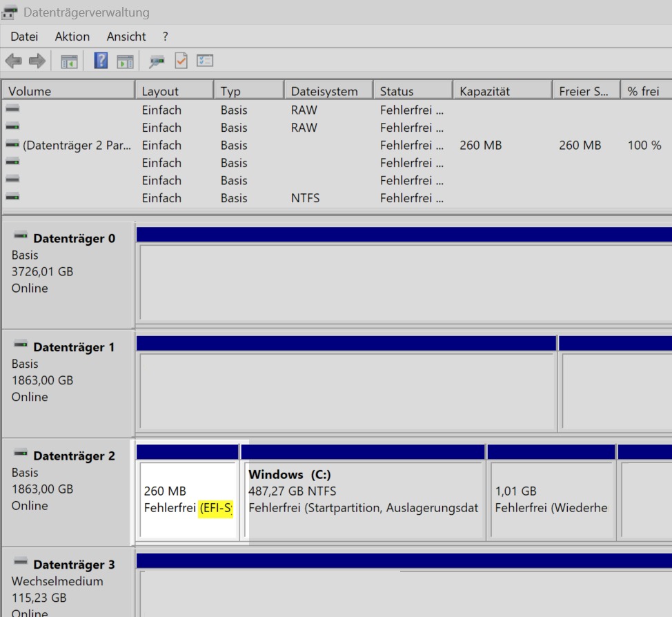The width and height of the screenshot is (672, 617).
Task: Click the Forward arrow in the toolbar
Action: [37, 61]
